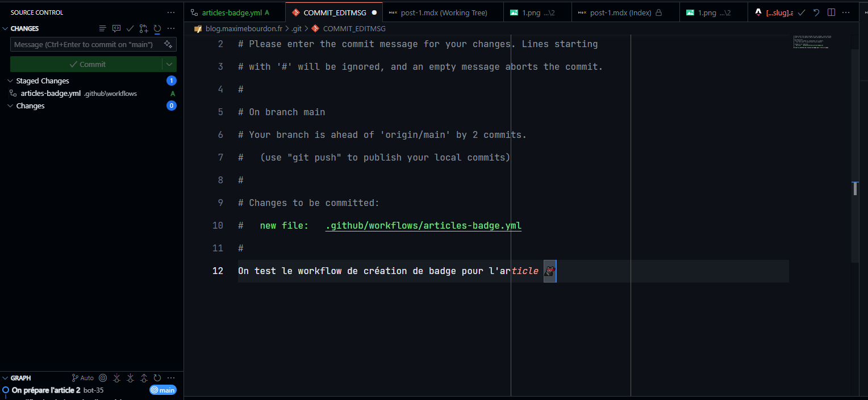Refresh the source control view
Viewport: 868px width, 400px height.
point(157,28)
